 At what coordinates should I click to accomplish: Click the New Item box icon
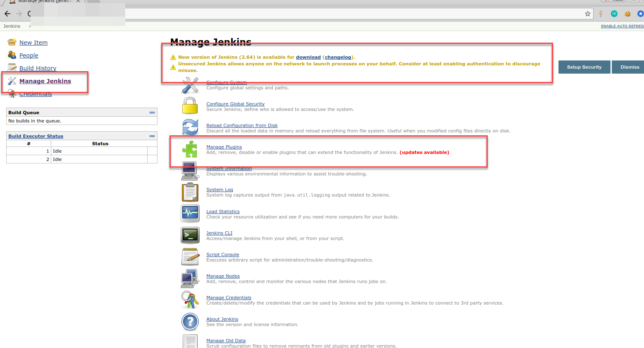(x=12, y=42)
